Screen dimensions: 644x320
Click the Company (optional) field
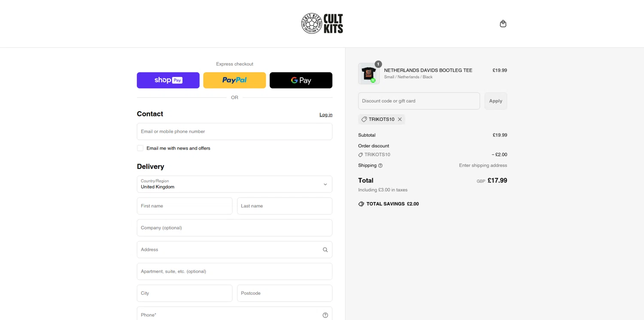234,228
